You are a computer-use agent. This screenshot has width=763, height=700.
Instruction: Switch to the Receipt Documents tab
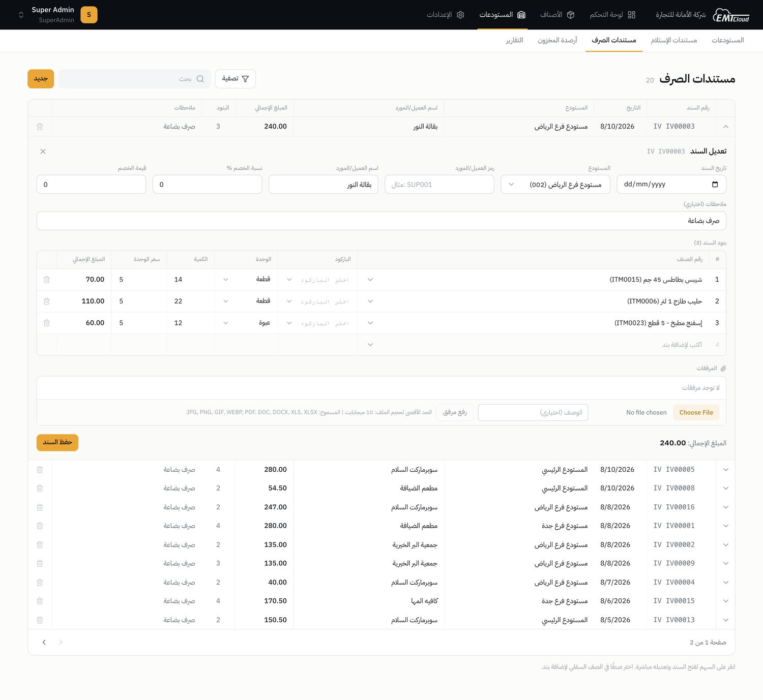(674, 40)
